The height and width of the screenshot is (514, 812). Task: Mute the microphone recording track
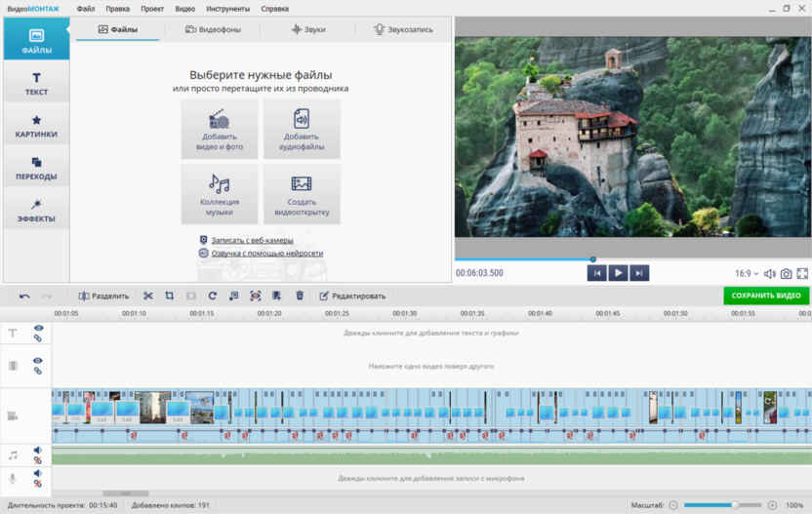pos(38,475)
